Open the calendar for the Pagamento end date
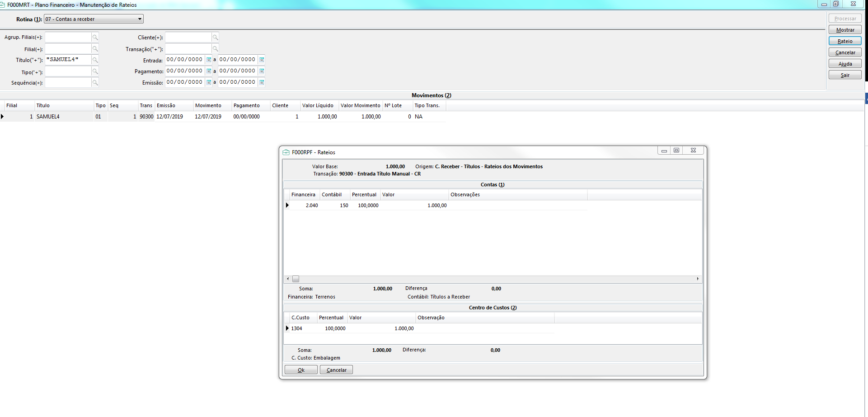868x417 pixels. pos(262,71)
